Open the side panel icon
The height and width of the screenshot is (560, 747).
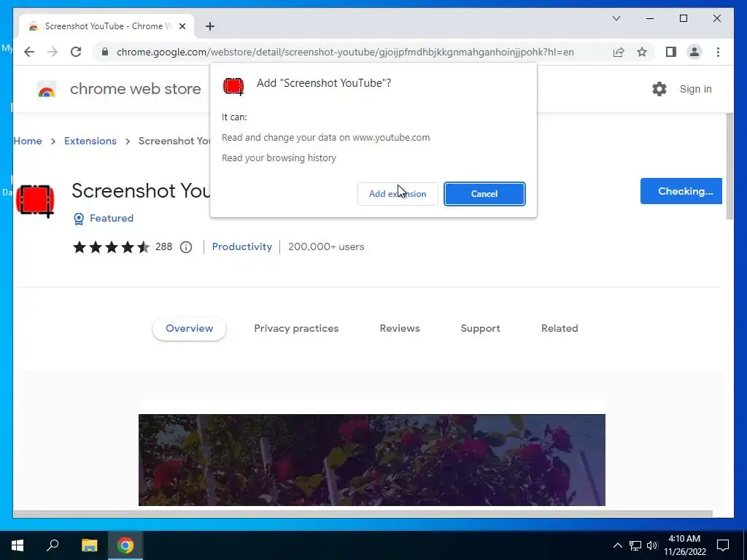click(x=671, y=52)
